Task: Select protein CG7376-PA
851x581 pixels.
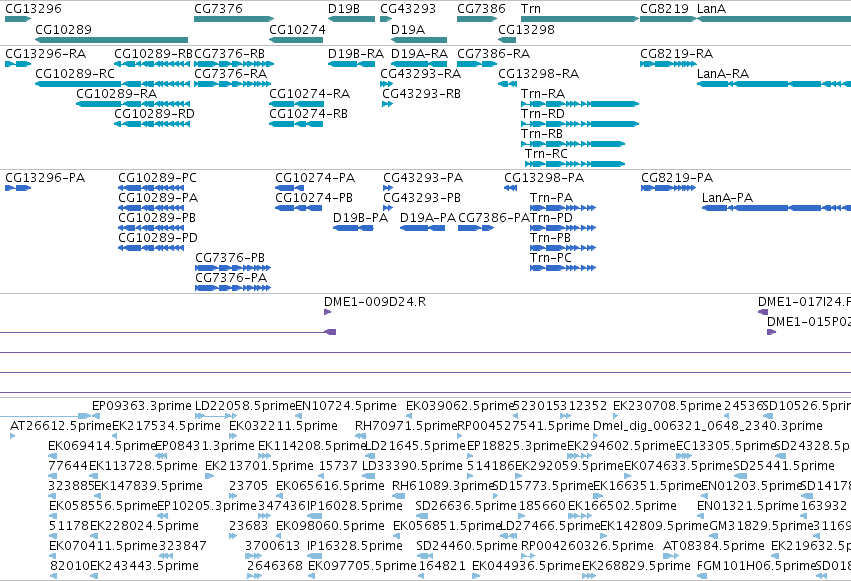Action: click(x=233, y=289)
